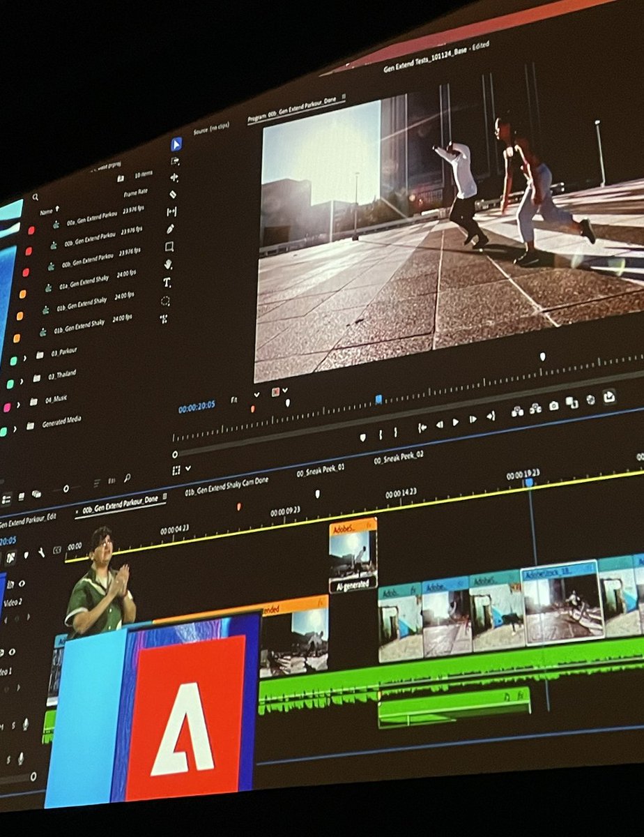Screen dimensions: 644x837
Task: Toggle the timeline captions CC button
Action: coord(56,550)
